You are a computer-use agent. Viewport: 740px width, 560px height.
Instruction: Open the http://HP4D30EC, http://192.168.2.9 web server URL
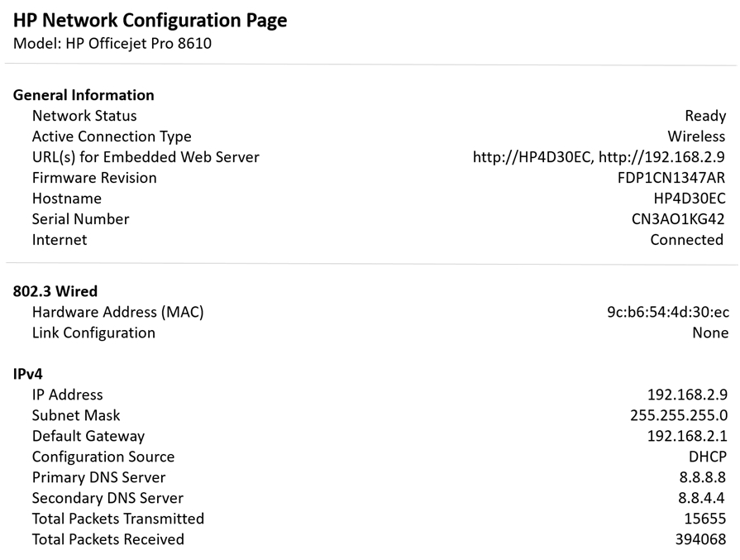pyautogui.click(x=599, y=157)
